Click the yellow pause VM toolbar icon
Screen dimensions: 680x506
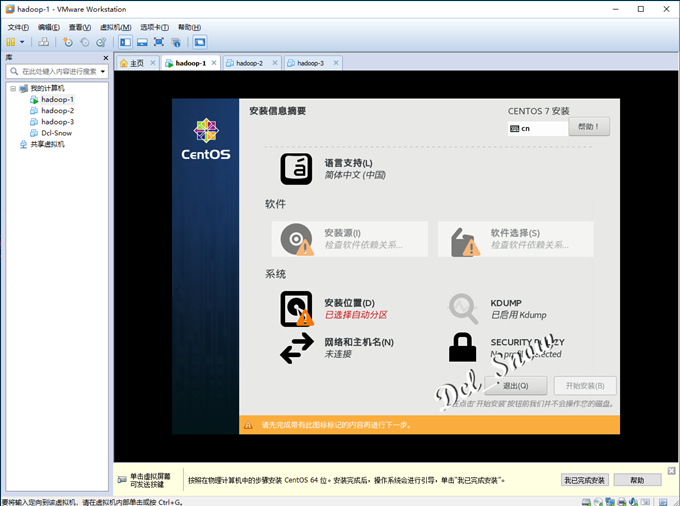coord(11,42)
